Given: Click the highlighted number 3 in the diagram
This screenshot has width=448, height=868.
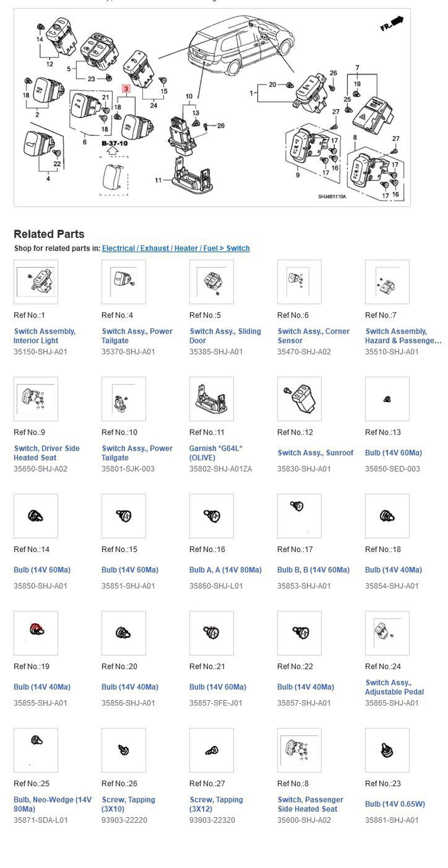Looking at the screenshot, I should [126, 89].
